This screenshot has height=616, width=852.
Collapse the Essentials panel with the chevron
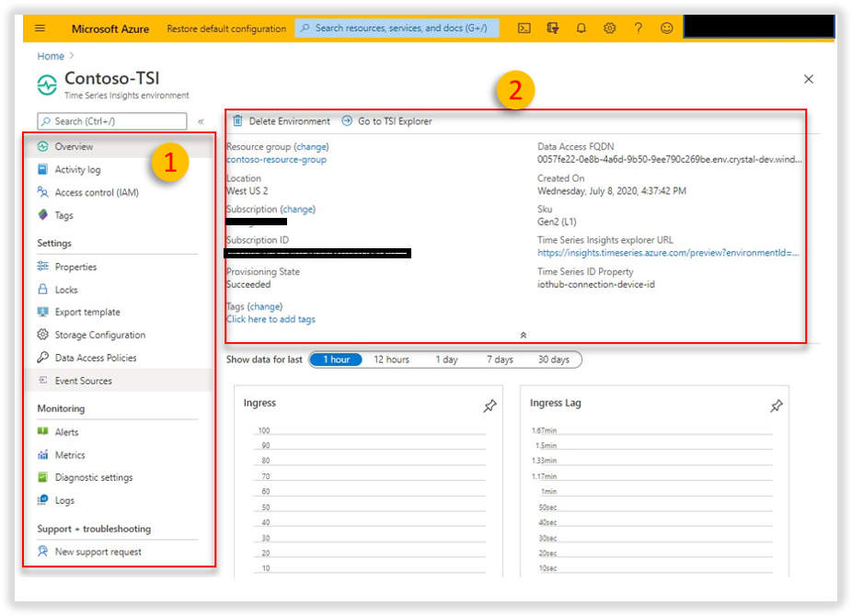[x=523, y=335]
